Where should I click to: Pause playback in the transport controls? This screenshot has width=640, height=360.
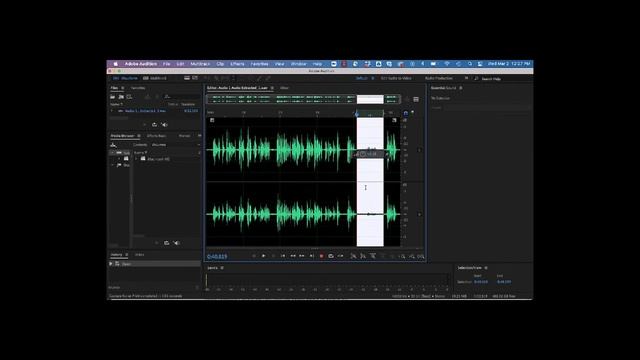point(273,256)
